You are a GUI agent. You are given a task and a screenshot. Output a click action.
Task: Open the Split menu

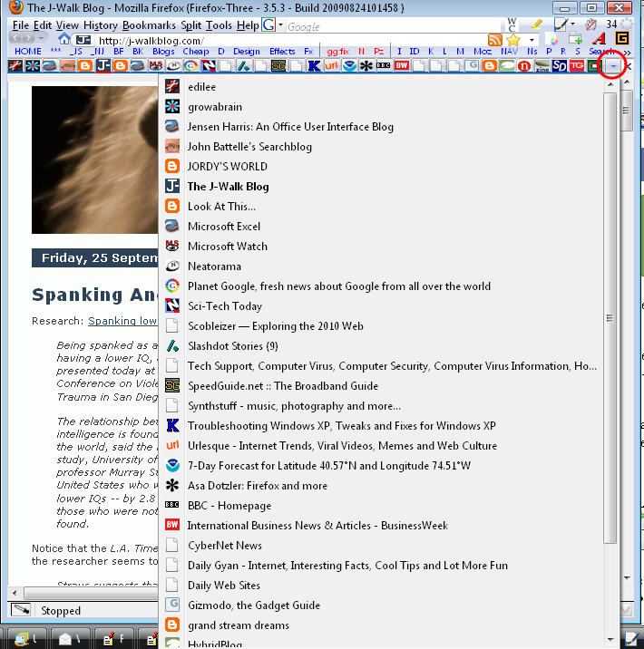[191, 25]
